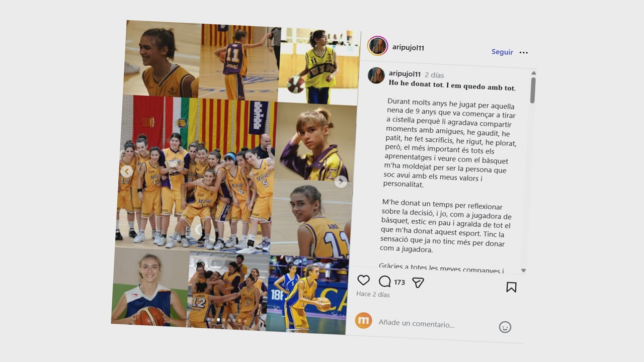Open aripujol11 username link in header

(408, 48)
